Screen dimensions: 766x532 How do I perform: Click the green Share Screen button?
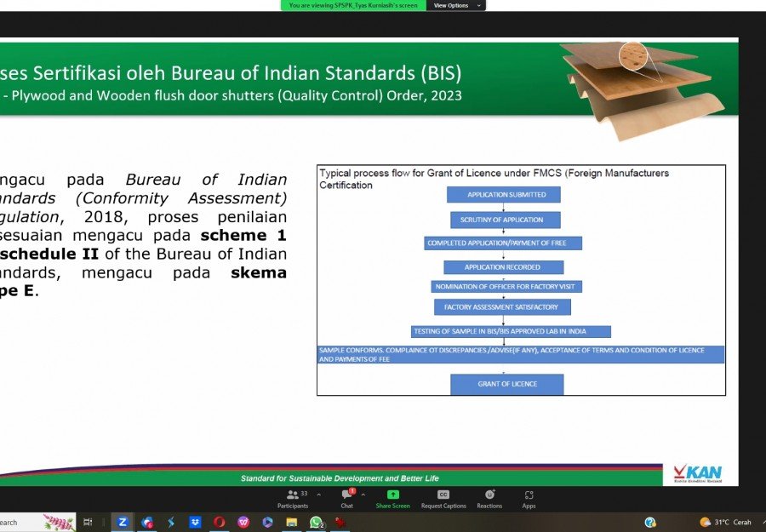click(392, 500)
